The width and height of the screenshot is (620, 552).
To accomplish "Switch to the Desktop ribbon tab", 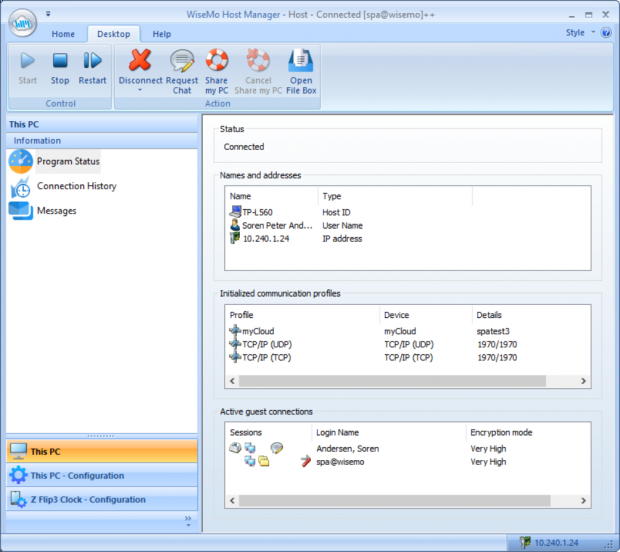I will point(114,34).
